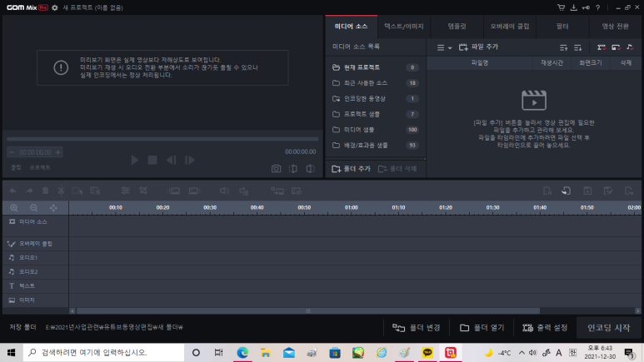The height and width of the screenshot is (362, 644).
Task: Step to next frame
Action: [189, 160]
